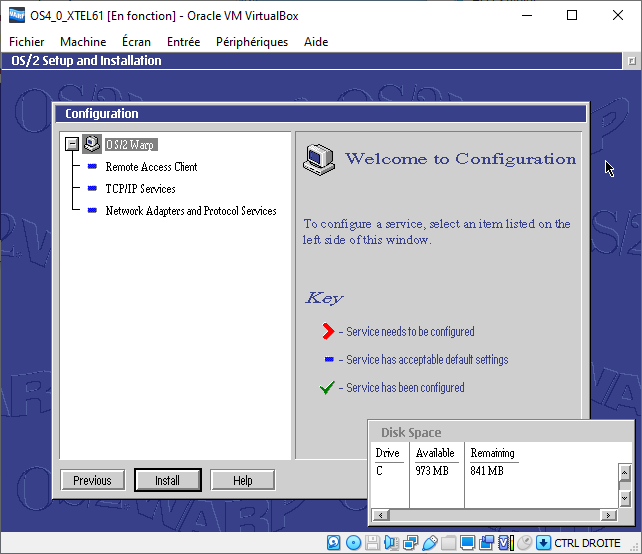Image resolution: width=642 pixels, height=554 pixels.
Task: Click the USB devices status icon
Action: (429, 543)
